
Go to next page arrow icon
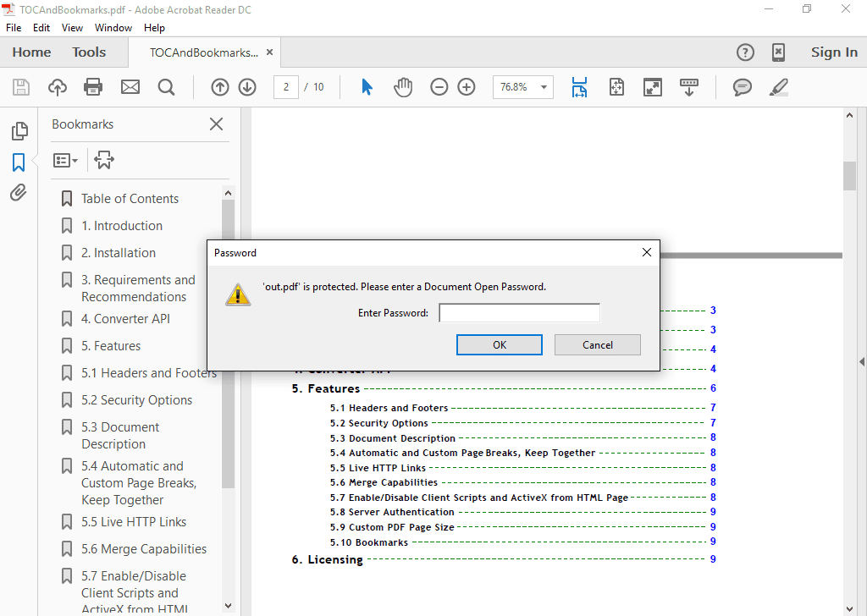[247, 87]
